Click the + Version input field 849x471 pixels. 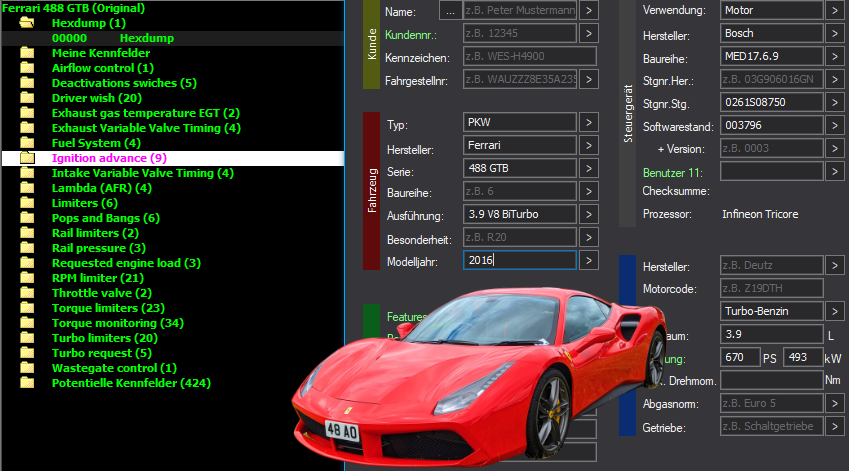pyautogui.click(x=772, y=148)
